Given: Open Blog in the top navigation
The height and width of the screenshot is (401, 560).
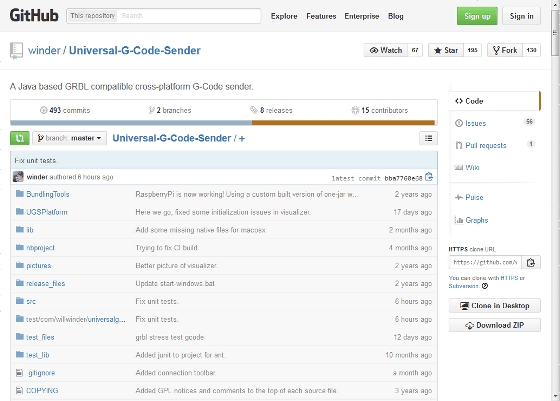Looking at the screenshot, I should pyautogui.click(x=396, y=16).
